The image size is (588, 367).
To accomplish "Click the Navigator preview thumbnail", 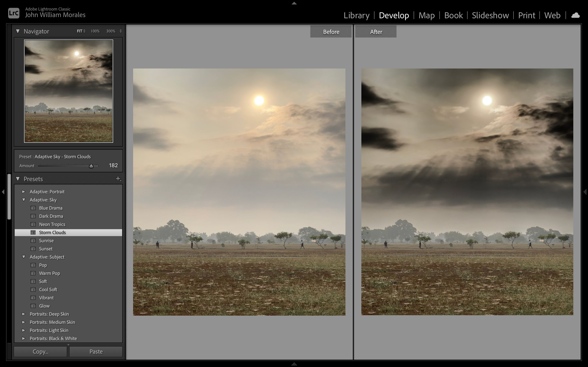I will click(68, 91).
